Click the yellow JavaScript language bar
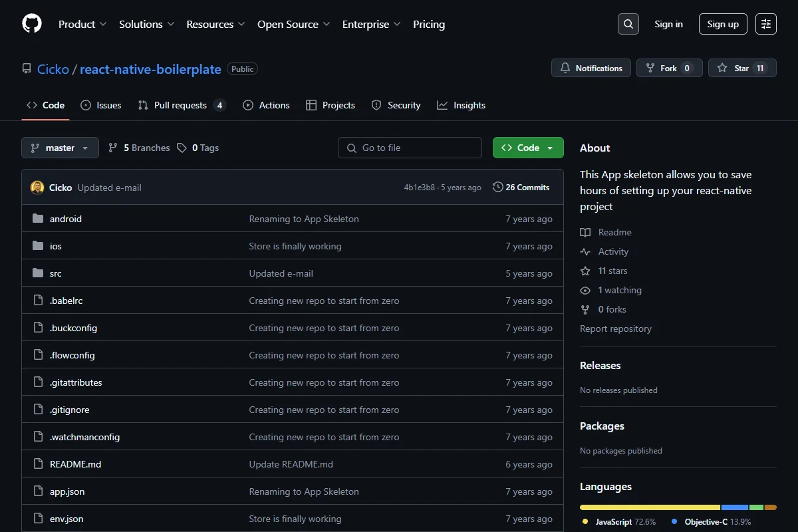 (x=650, y=507)
